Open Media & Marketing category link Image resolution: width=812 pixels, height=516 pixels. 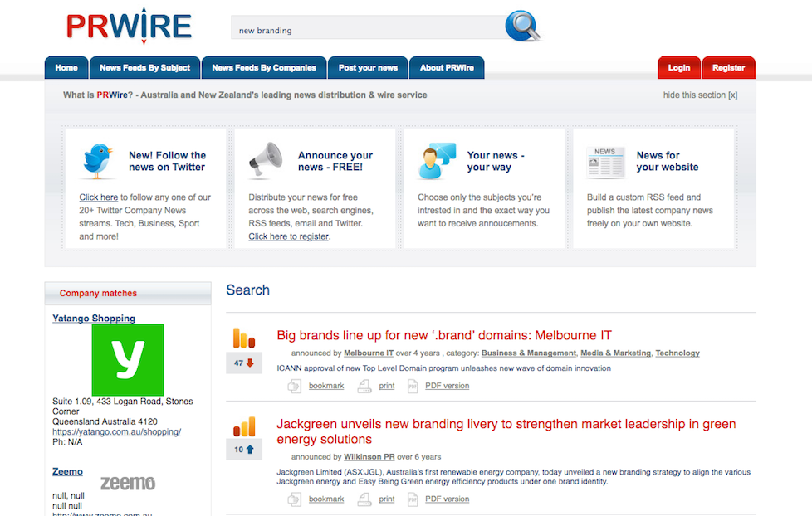616,353
